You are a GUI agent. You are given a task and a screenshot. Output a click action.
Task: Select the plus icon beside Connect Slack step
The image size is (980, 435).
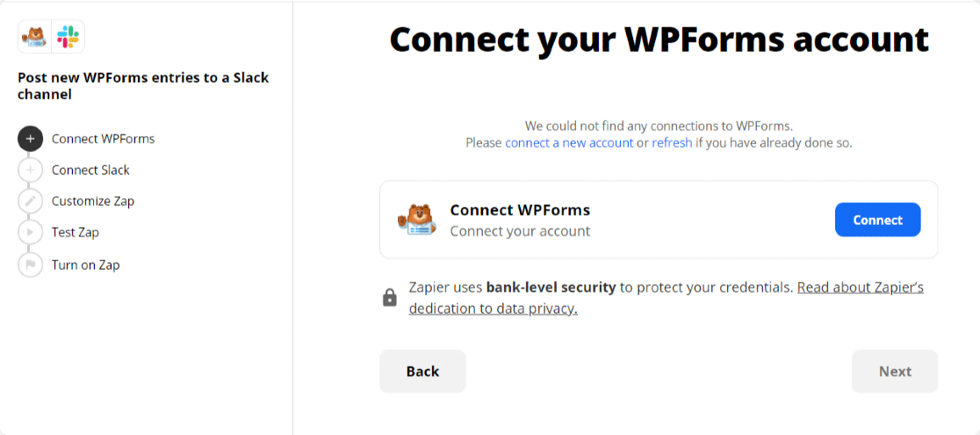(30, 170)
